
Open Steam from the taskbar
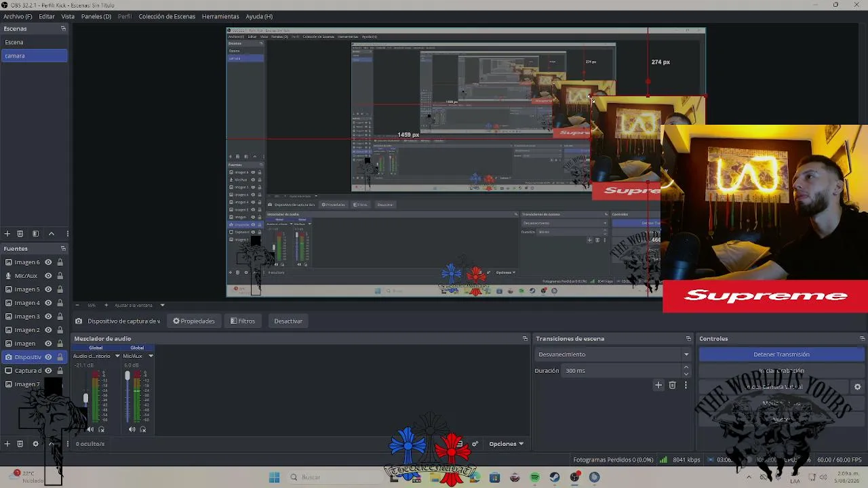pos(555,477)
